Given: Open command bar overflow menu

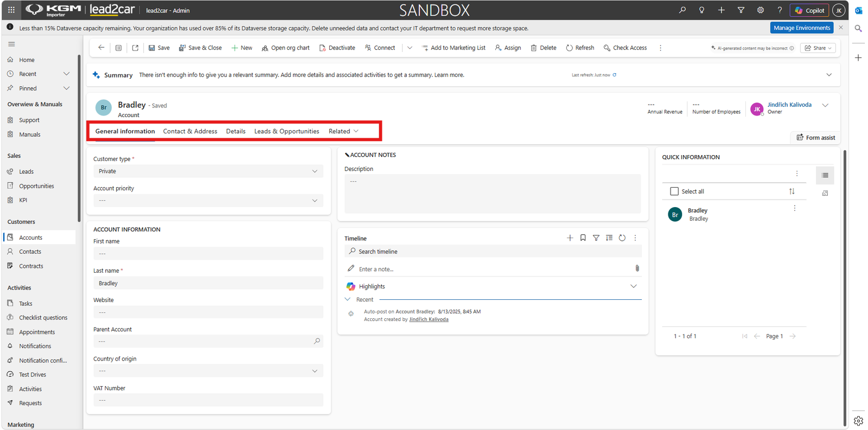Looking at the screenshot, I should pos(660,48).
